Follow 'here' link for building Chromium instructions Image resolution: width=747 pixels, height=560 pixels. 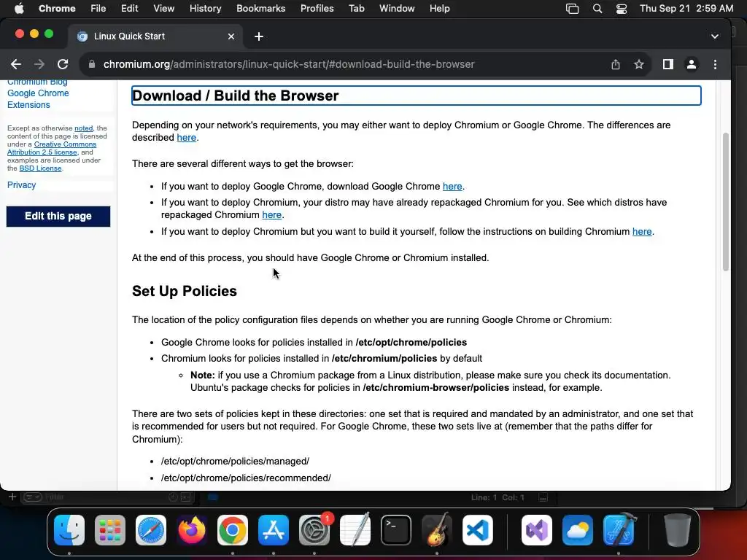pos(642,231)
